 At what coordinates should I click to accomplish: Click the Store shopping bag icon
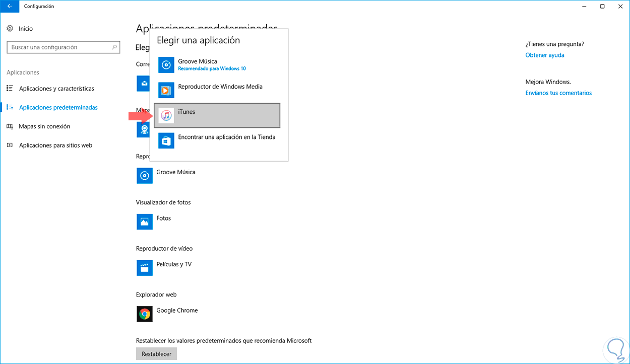tap(166, 140)
